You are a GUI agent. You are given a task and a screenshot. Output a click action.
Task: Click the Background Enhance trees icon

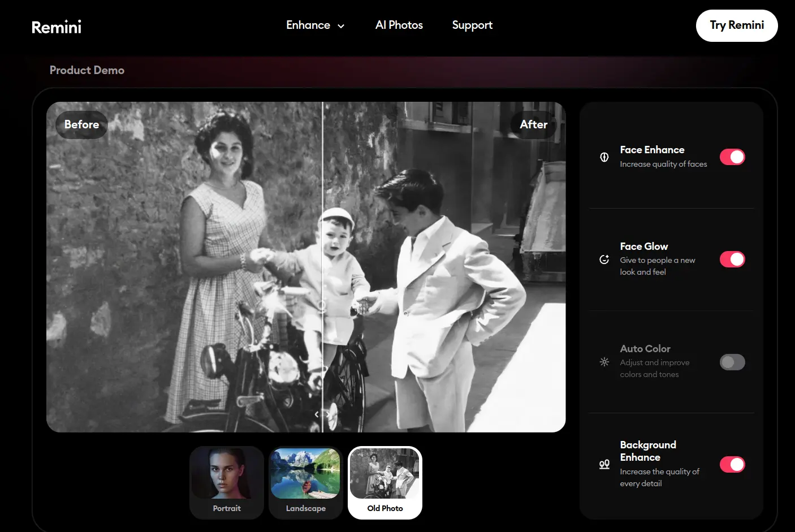604,464
